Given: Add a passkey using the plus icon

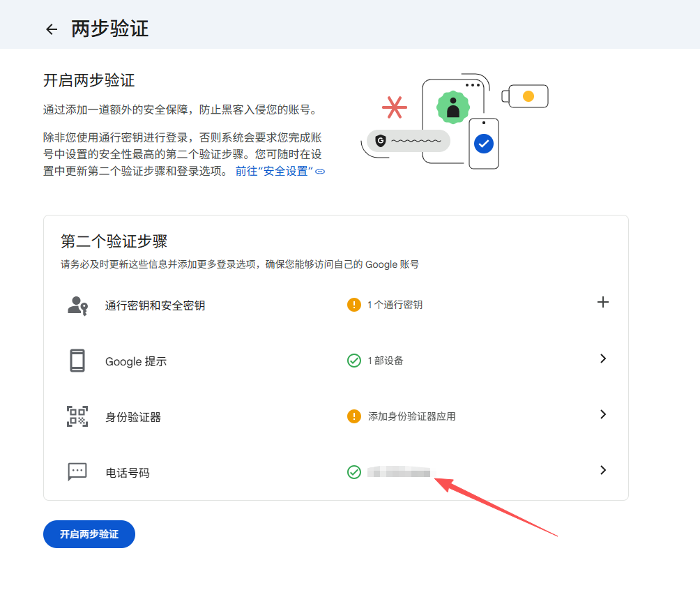Looking at the screenshot, I should click(x=603, y=302).
